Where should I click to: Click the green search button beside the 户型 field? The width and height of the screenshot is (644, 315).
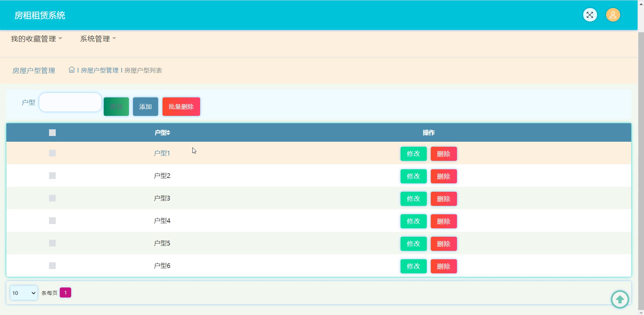(x=116, y=106)
